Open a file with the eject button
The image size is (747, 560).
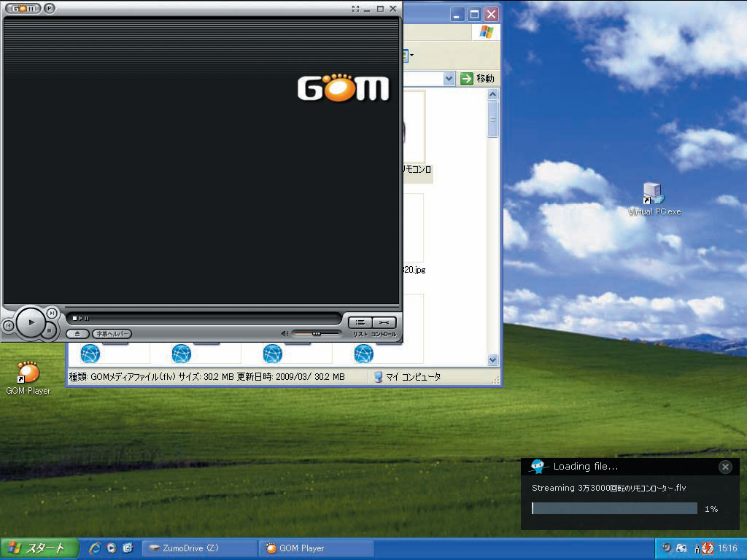click(77, 334)
